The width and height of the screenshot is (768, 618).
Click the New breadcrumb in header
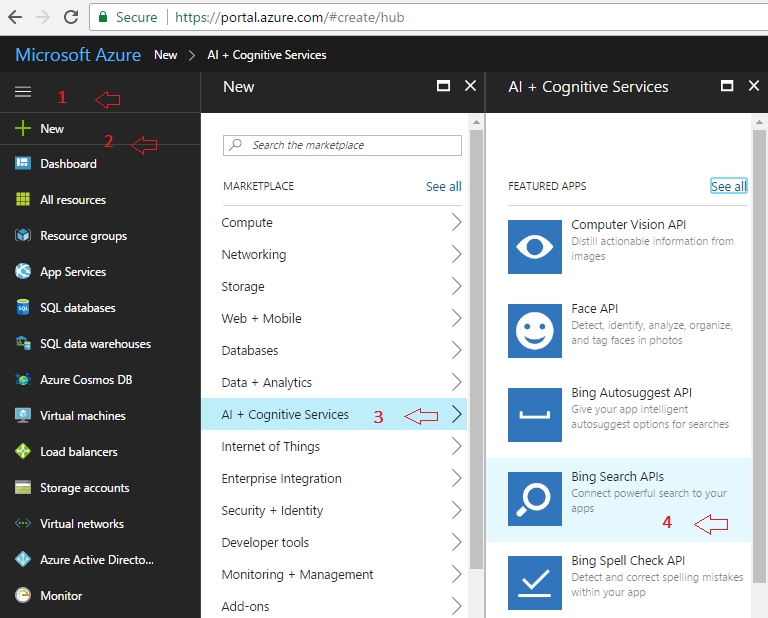[166, 55]
